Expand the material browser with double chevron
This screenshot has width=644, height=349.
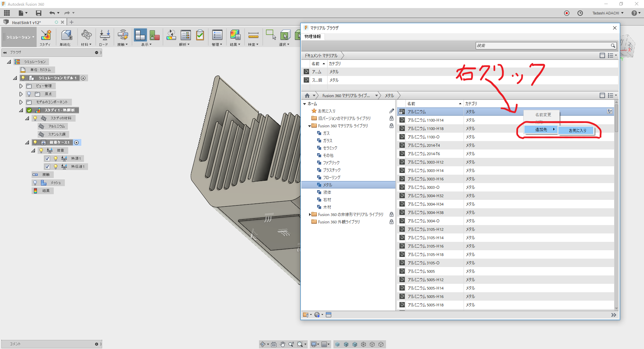click(x=613, y=315)
